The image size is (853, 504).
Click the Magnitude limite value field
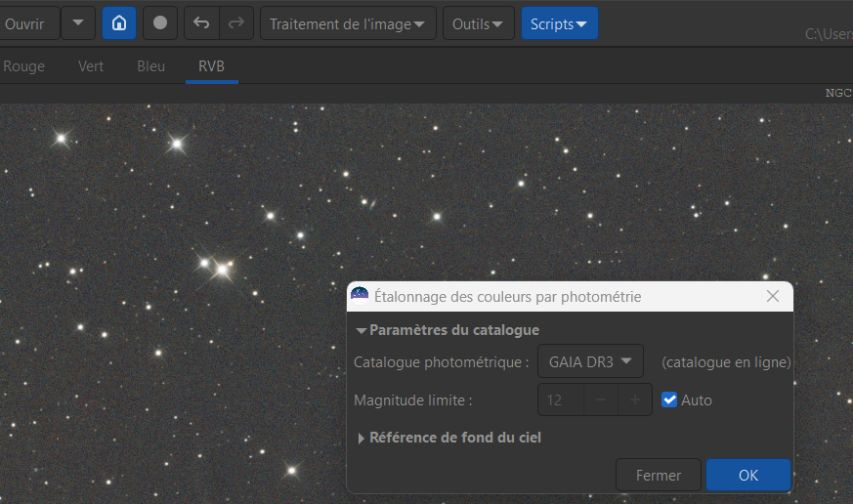click(x=560, y=400)
